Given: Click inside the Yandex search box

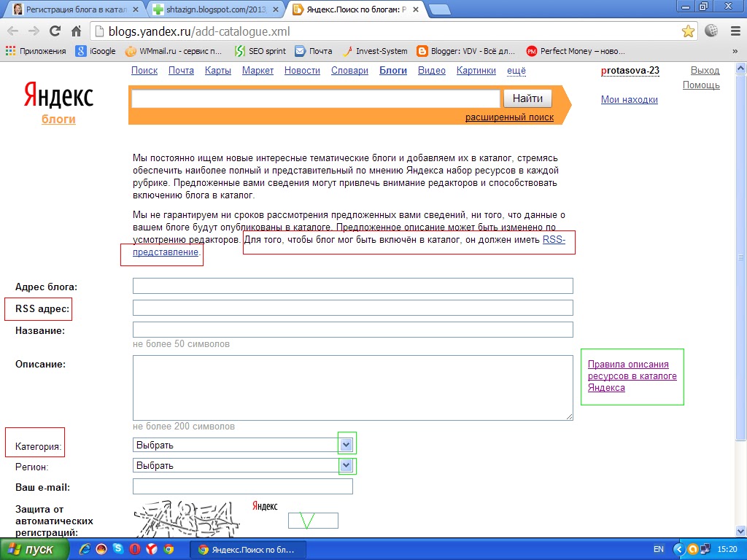Looking at the screenshot, I should point(315,98).
